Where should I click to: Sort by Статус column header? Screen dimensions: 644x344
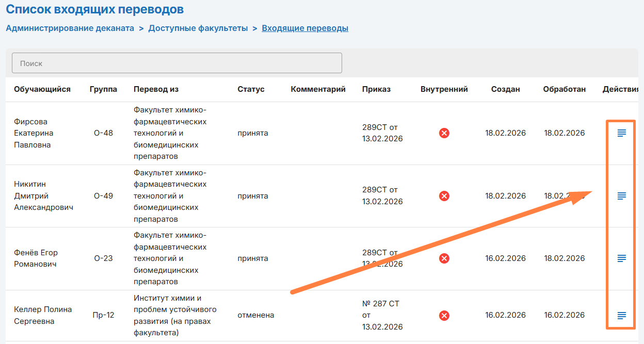251,89
